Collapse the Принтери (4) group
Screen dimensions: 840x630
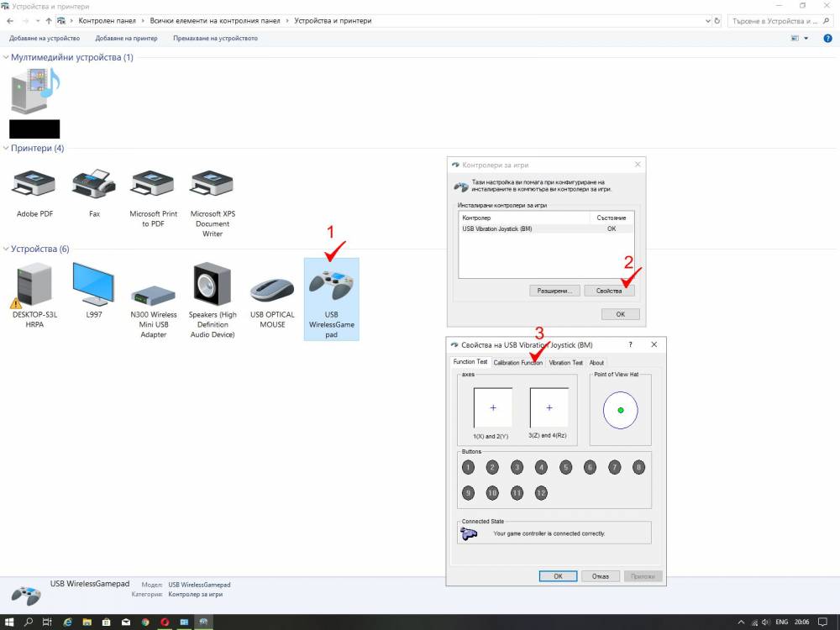(6, 149)
